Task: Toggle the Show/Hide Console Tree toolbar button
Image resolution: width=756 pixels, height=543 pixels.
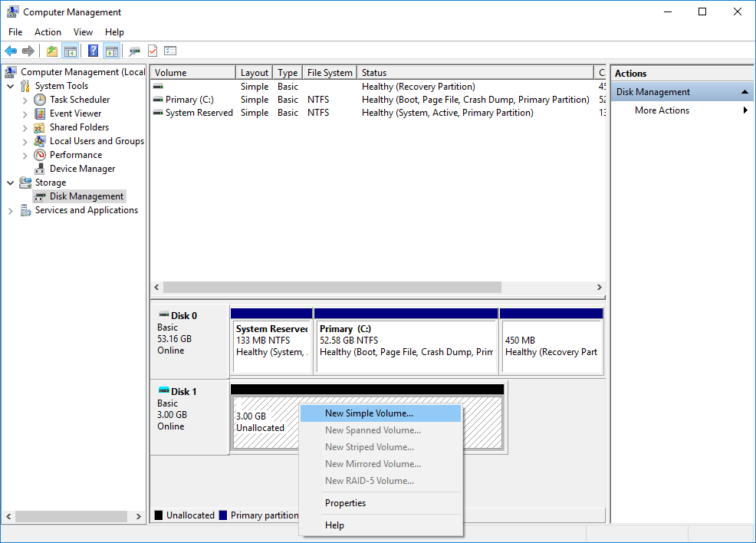Action: coord(71,51)
